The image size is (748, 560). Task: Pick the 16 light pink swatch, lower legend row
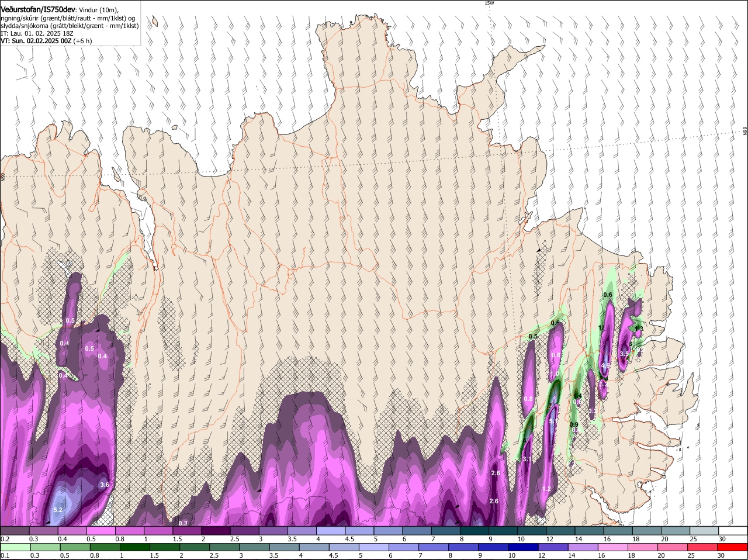[x=612, y=547]
